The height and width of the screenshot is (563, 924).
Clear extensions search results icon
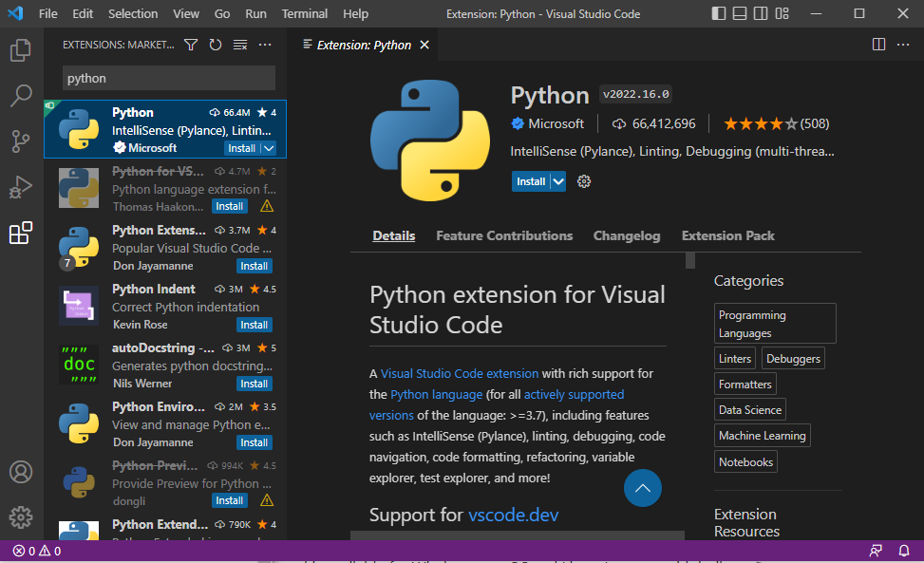240,45
